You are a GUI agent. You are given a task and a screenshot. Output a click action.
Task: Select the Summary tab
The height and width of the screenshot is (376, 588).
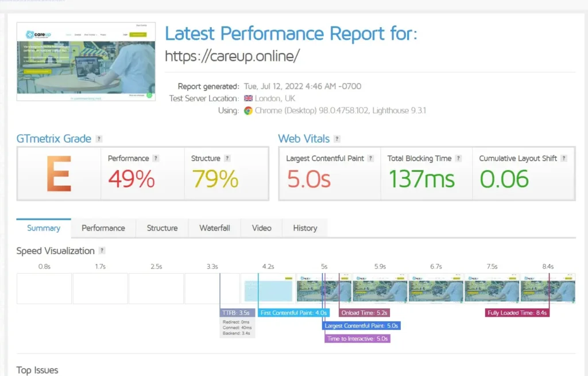[x=44, y=228]
